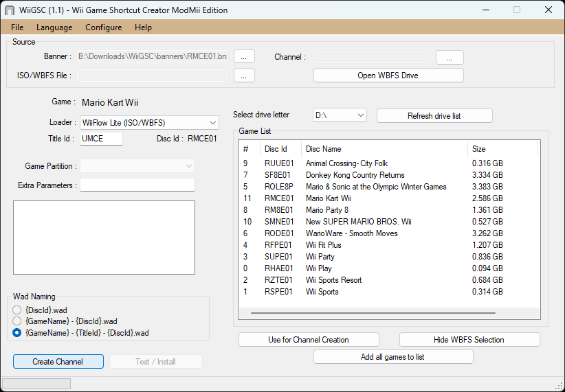Select Mario & Sonic at the Olympic Winter Games

pos(389,187)
